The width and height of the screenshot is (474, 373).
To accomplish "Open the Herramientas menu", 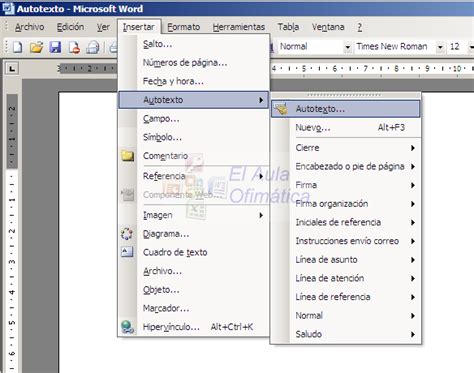I will click(x=239, y=27).
